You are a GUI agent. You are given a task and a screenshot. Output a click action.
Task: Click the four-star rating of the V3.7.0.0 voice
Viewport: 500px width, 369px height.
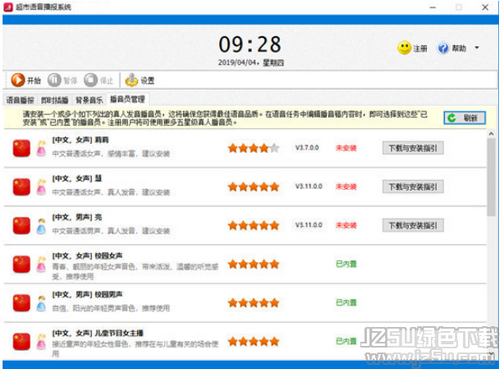tap(253, 148)
